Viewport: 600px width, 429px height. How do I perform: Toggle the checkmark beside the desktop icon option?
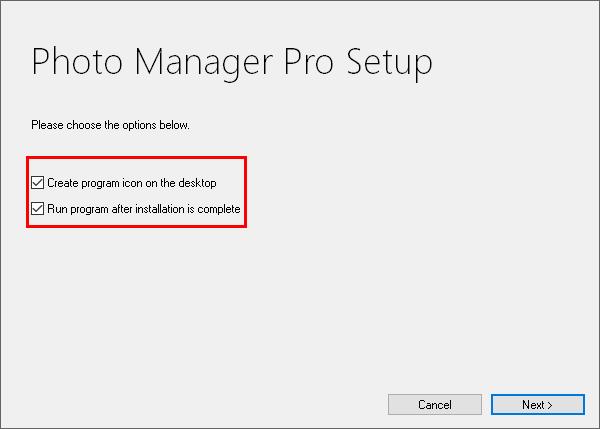[38, 183]
